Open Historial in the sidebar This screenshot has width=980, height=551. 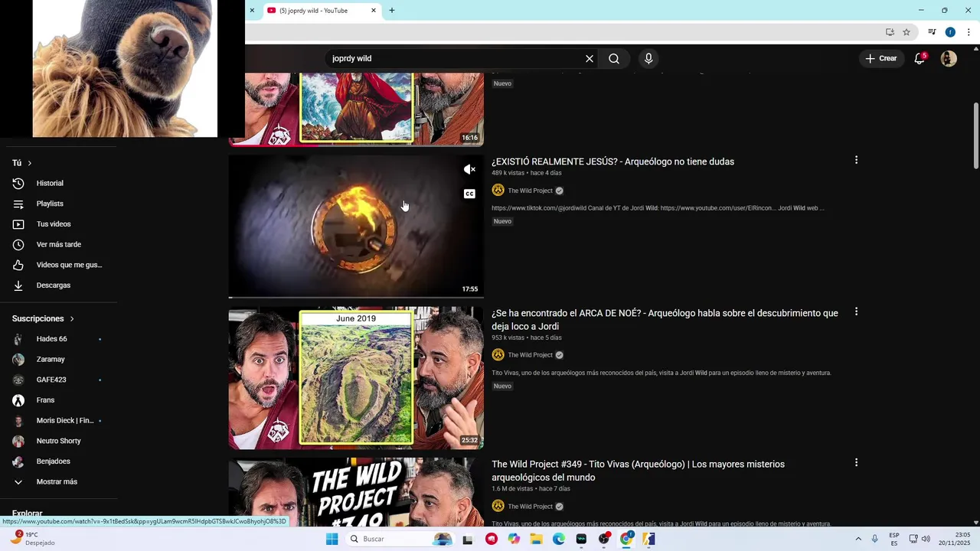pyautogui.click(x=50, y=184)
